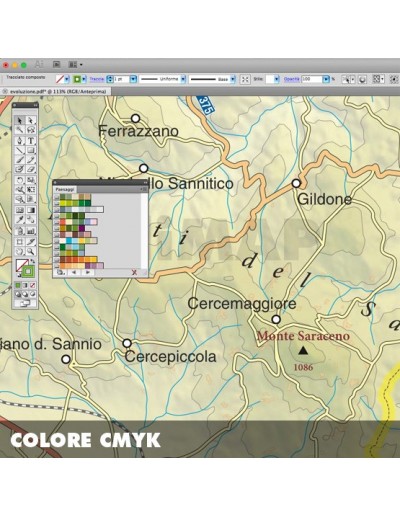
Task: Switch to Color mode button (green square)
Action: pyautogui.click(x=18, y=286)
